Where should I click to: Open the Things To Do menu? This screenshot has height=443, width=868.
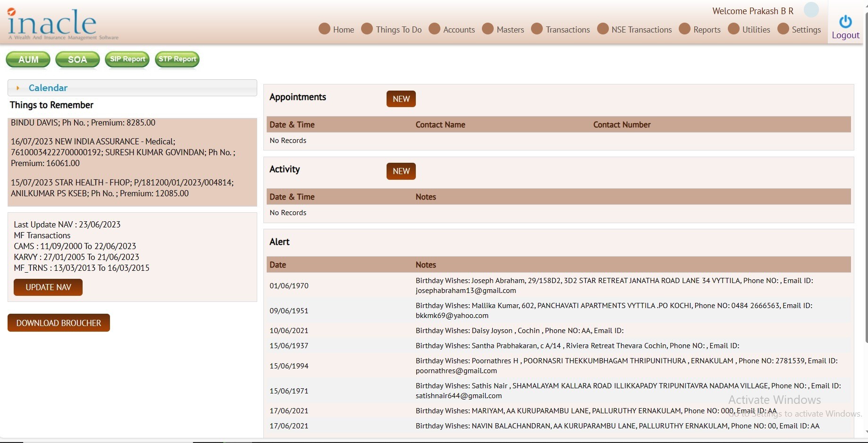pos(398,30)
